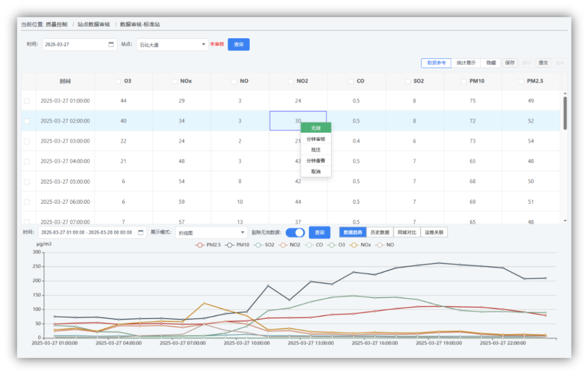Click the 时间 column header

[x=65, y=81]
